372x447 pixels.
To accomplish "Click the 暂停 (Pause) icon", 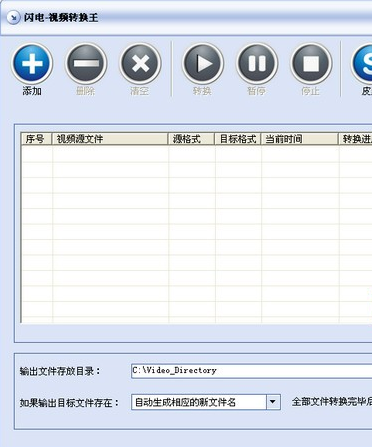I will (257, 63).
